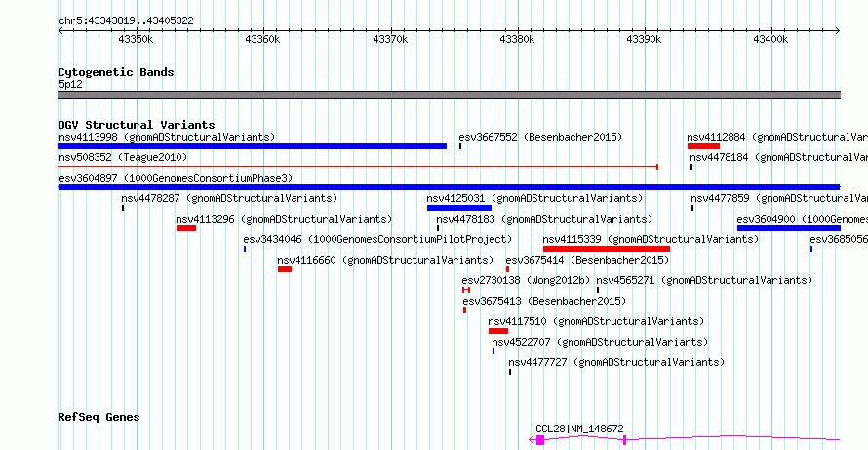This screenshot has width=868, height=450.
Task: Open the nsv4116660 variant label
Action: pos(385,260)
